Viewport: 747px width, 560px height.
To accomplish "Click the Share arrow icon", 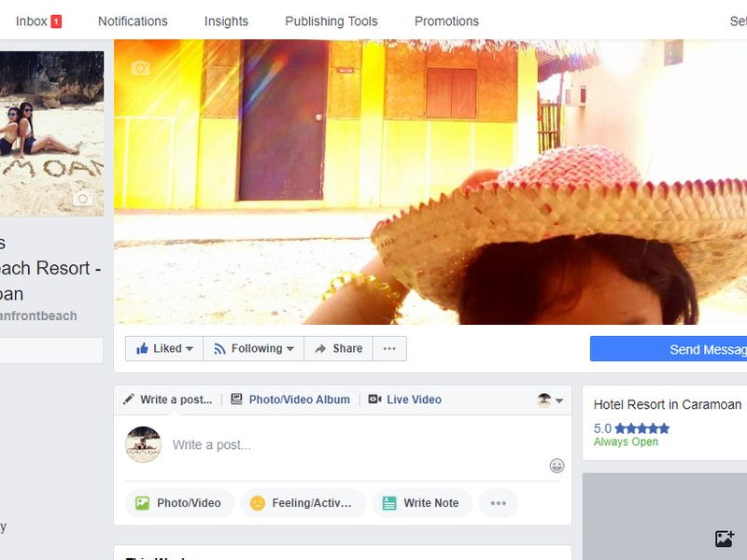I will 320,348.
